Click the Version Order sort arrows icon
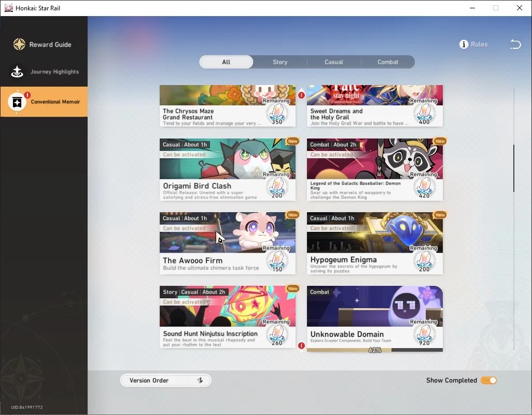 [200, 380]
